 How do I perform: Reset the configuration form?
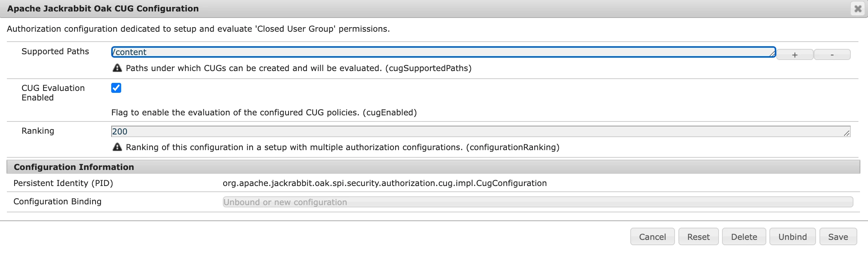(x=698, y=237)
